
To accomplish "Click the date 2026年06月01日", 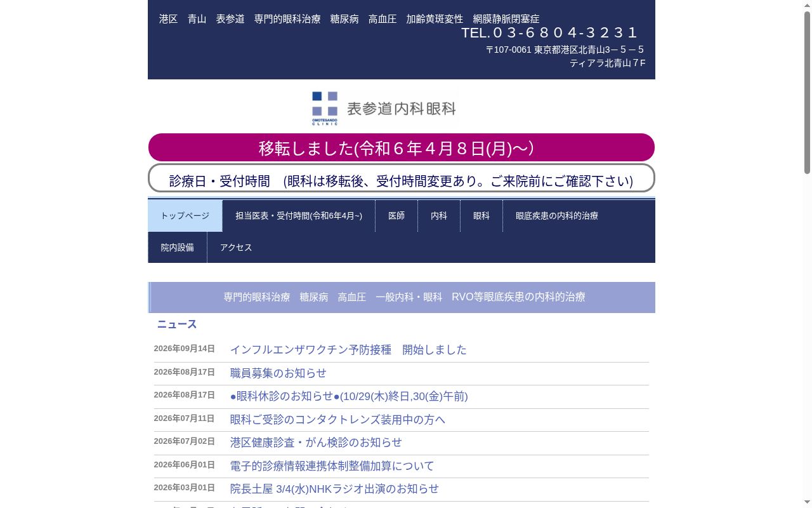I will click(x=185, y=465).
